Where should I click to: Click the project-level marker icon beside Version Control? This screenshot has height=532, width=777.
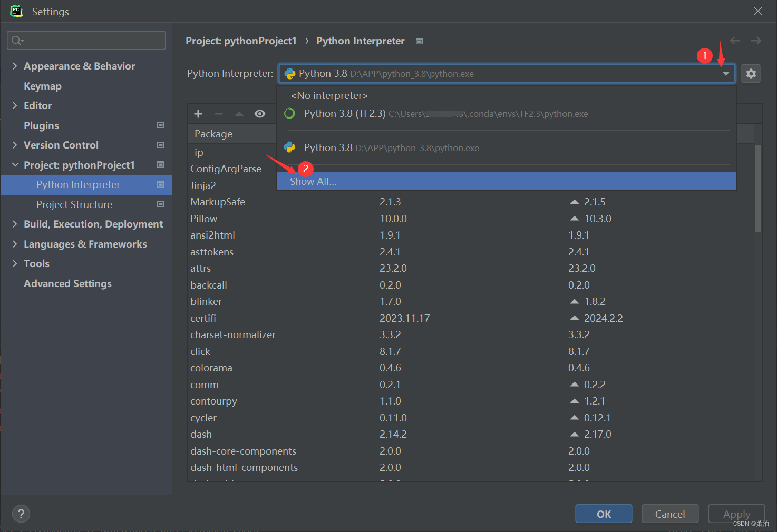pyautogui.click(x=161, y=145)
